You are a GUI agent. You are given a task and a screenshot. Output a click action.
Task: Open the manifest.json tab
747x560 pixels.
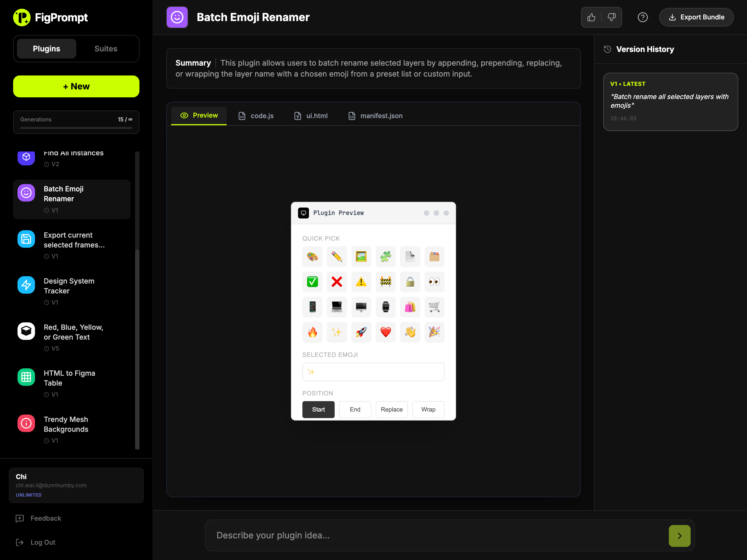point(375,116)
